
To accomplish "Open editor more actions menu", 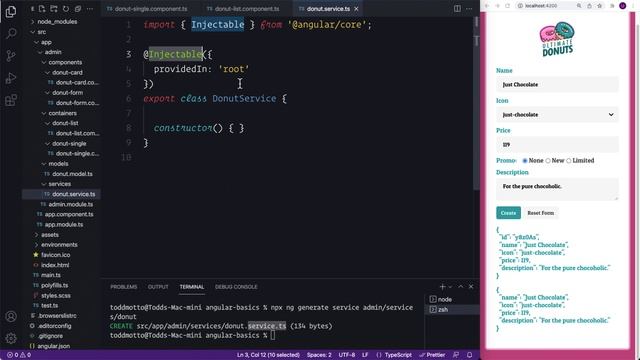I will click(x=469, y=9).
